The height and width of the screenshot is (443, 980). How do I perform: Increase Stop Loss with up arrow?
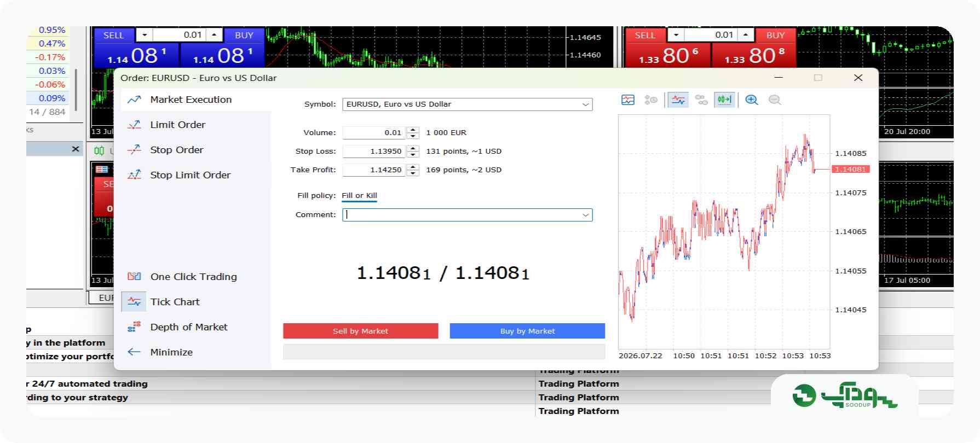tap(413, 149)
